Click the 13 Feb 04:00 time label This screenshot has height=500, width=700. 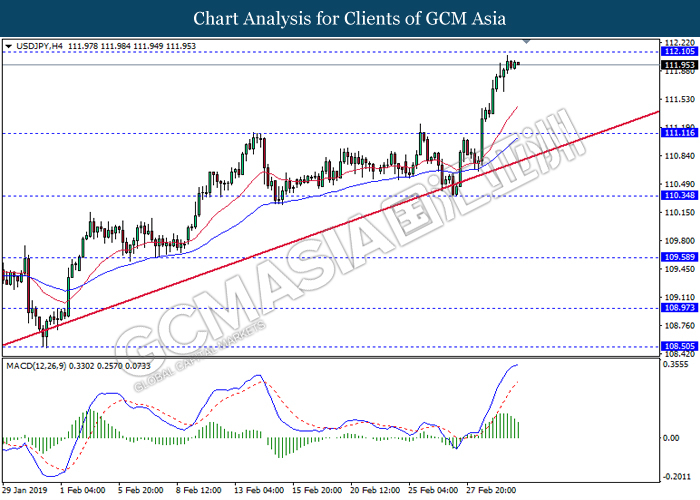pyautogui.click(x=259, y=490)
